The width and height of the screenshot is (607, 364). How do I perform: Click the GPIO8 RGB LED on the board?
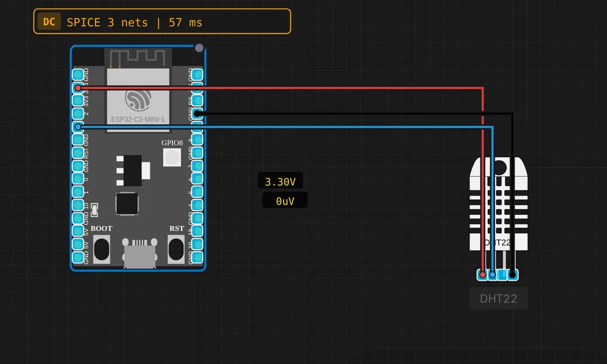172,158
